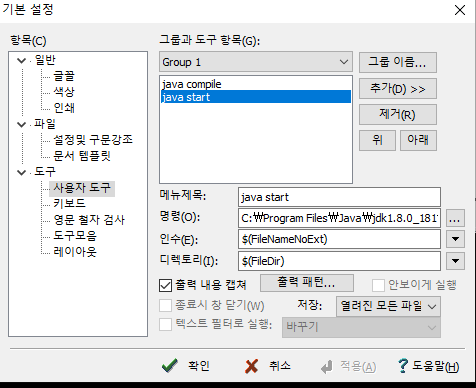The image size is (476, 388).
Task: Open the Group 1 dropdown
Action: pos(256,62)
